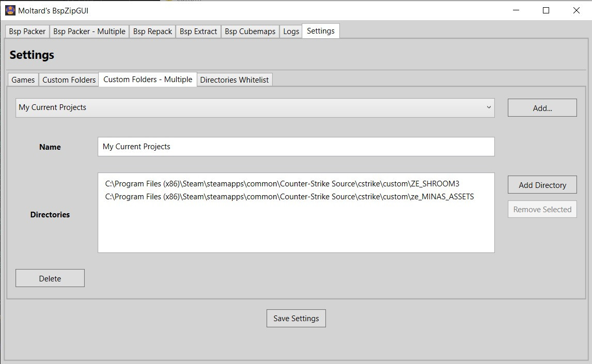This screenshot has width=592, height=364.
Task: Delete the current custom folder profile
Action: tap(50, 278)
